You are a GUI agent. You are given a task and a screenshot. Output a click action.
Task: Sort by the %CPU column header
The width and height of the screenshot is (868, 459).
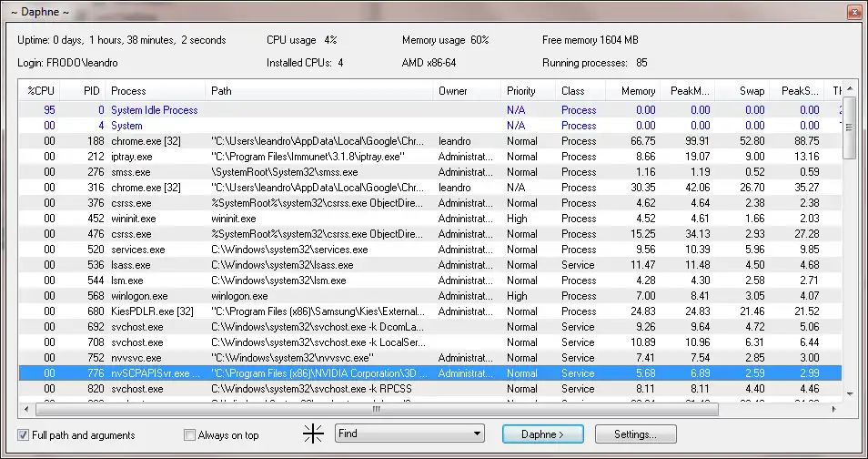40,91
